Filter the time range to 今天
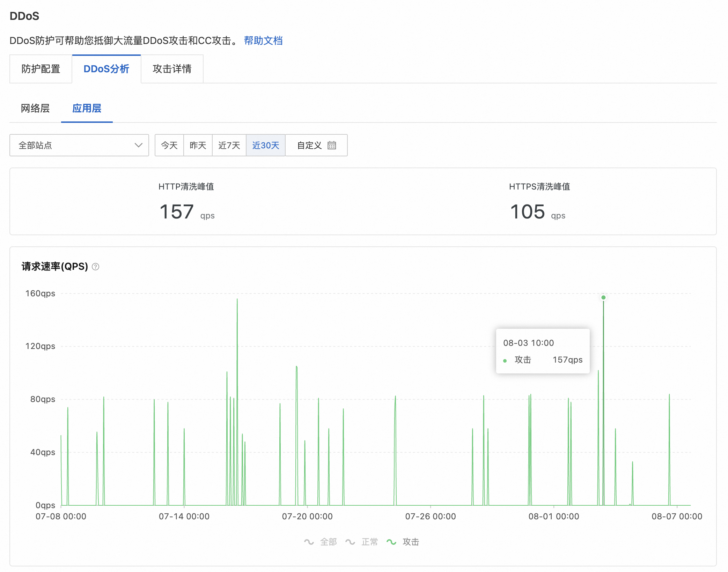The height and width of the screenshot is (572, 728). [x=169, y=145]
